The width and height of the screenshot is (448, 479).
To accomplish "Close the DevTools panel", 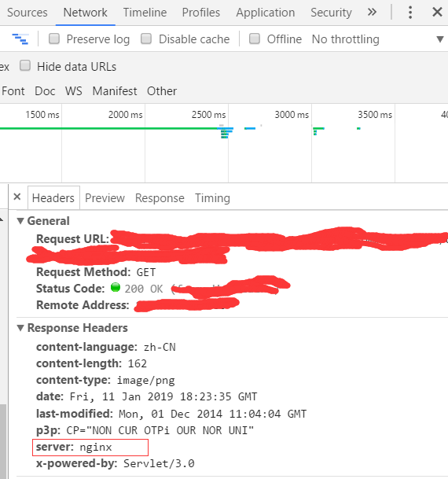I will (x=437, y=13).
